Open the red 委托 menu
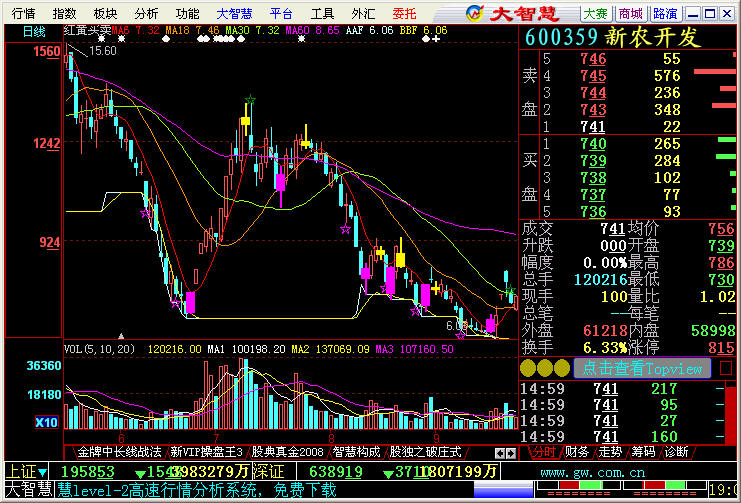The height and width of the screenshot is (503, 741). [405, 14]
